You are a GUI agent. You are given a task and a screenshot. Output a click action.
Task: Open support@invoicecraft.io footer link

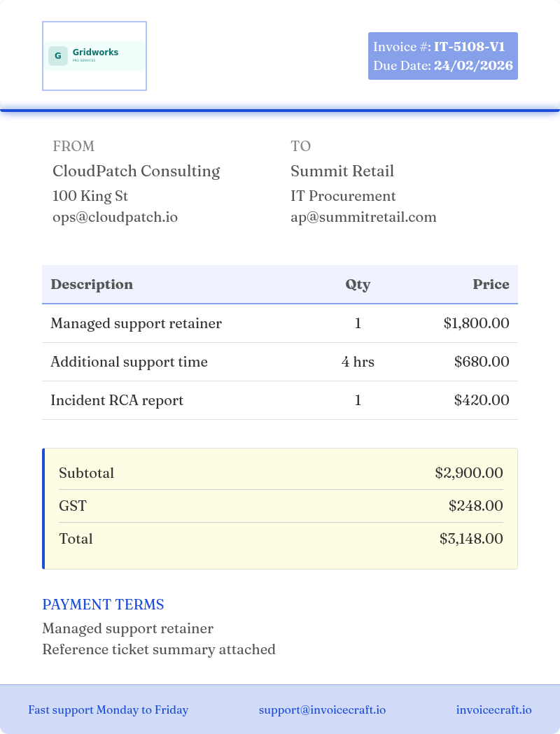click(x=322, y=710)
